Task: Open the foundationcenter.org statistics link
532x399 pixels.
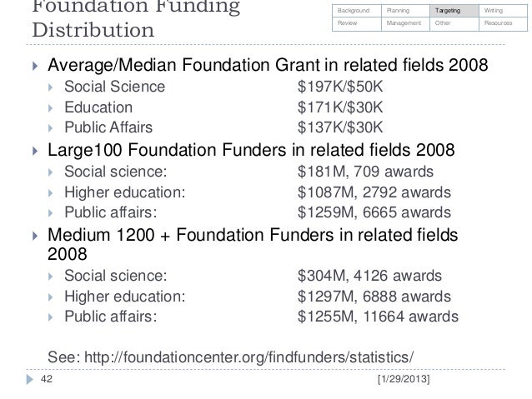Action: [248, 357]
